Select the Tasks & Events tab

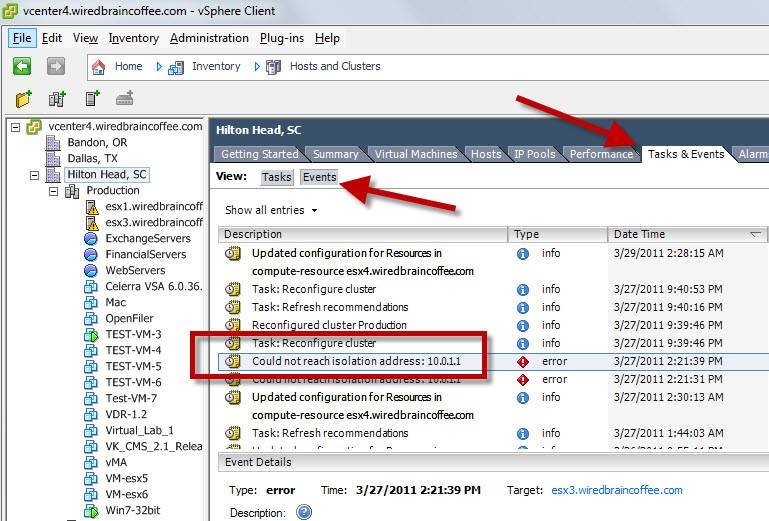click(686, 154)
